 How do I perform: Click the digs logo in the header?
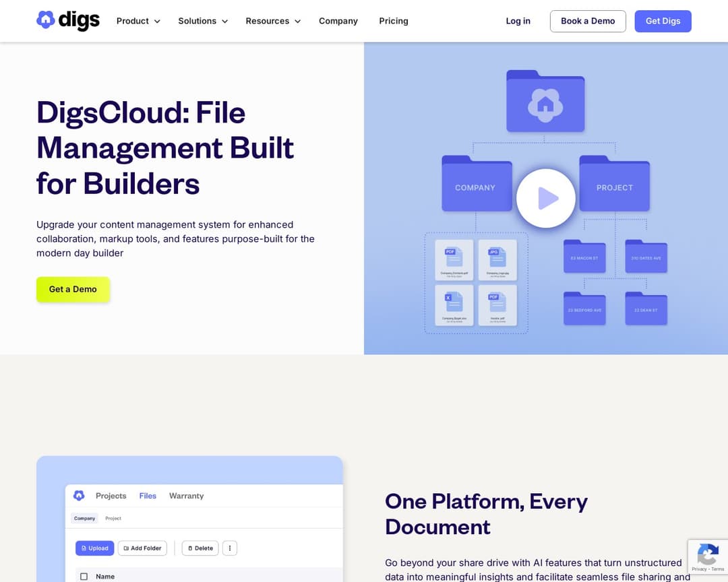pos(68,20)
